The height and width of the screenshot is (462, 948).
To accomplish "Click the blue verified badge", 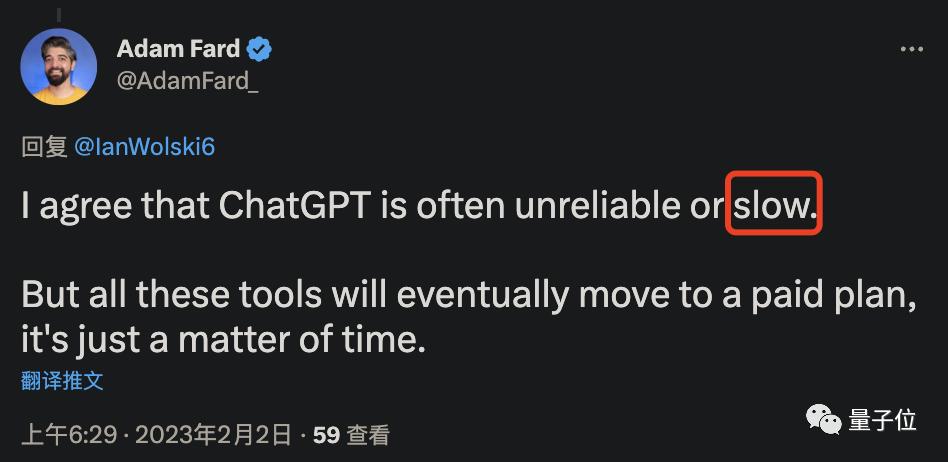I will (x=259, y=49).
